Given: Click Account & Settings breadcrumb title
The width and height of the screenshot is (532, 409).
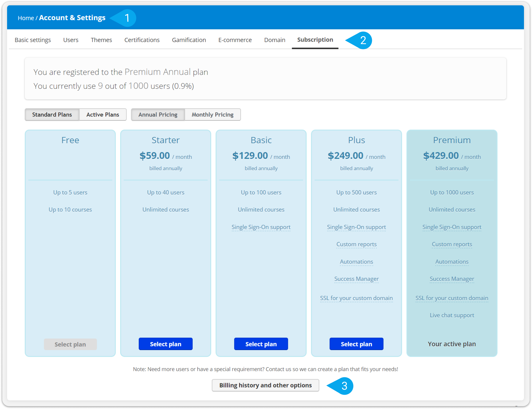Looking at the screenshot, I should 72,18.
